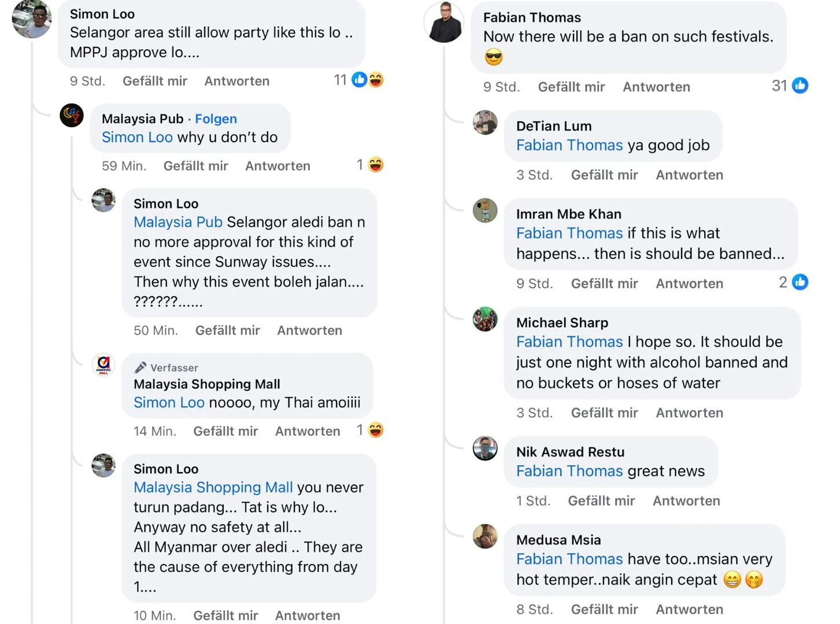Open Medusa Msia's profile picture
This screenshot has width=840, height=624.
485,536
